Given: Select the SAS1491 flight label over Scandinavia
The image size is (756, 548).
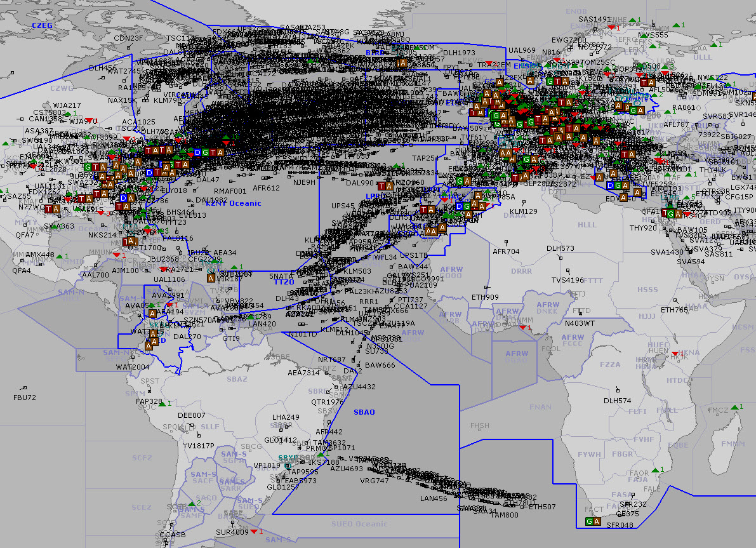Looking at the screenshot, I should click(x=594, y=20).
